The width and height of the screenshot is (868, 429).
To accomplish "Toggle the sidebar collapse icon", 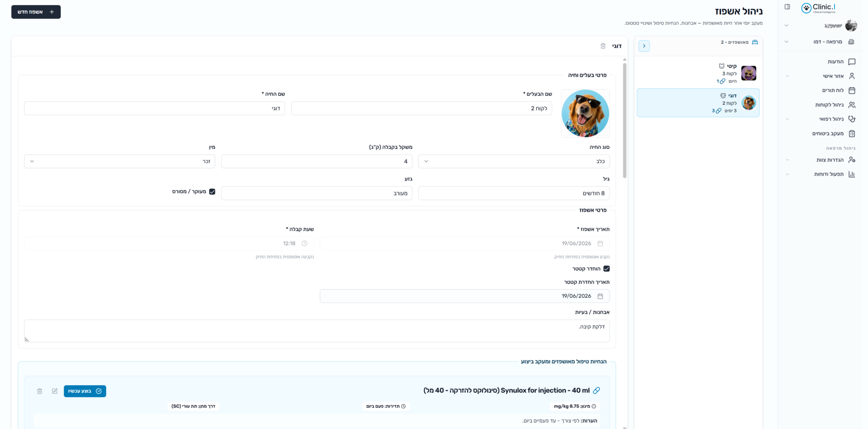I will 787,7.
